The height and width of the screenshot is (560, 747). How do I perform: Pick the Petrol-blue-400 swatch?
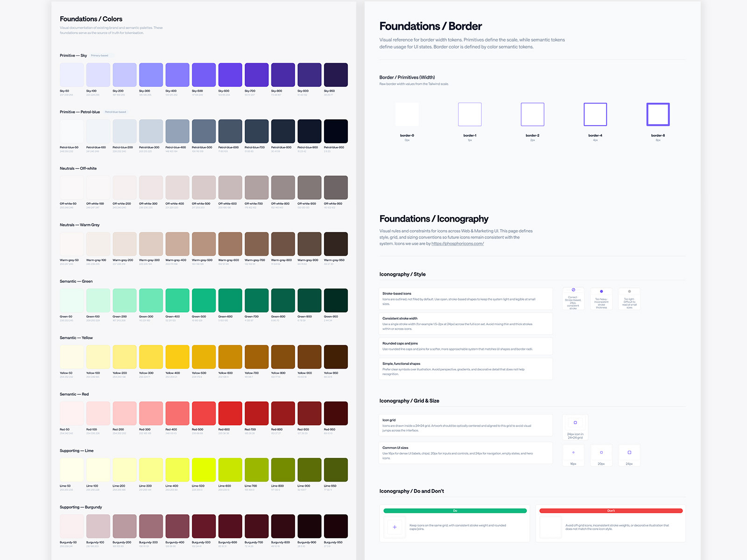pos(177,131)
